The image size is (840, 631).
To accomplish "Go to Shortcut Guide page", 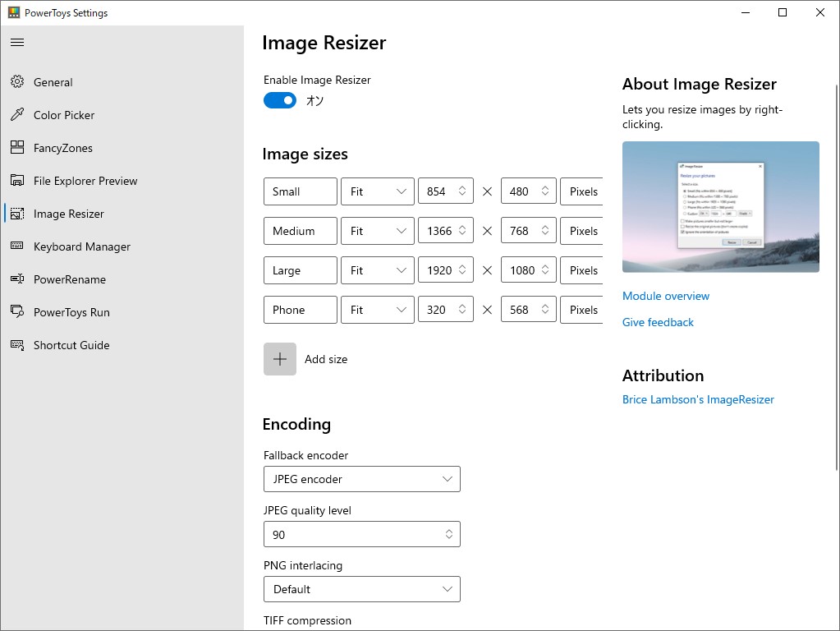I will [122, 345].
